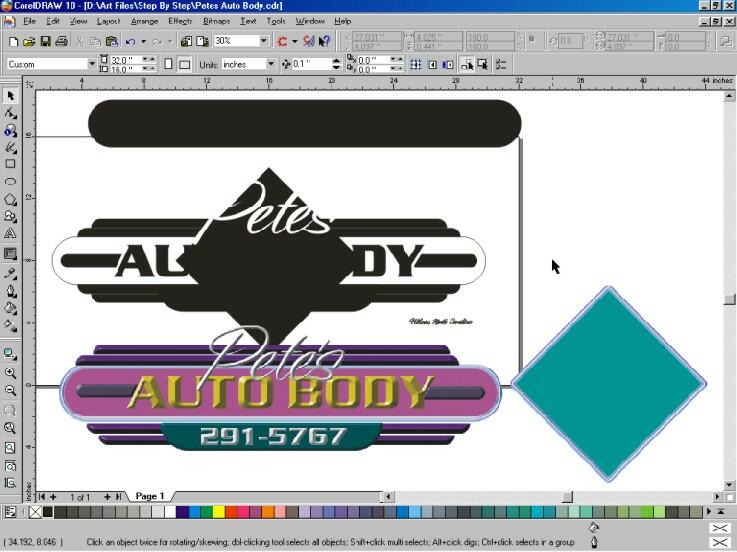
Task: Pick the black color swatch
Action: [47, 512]
